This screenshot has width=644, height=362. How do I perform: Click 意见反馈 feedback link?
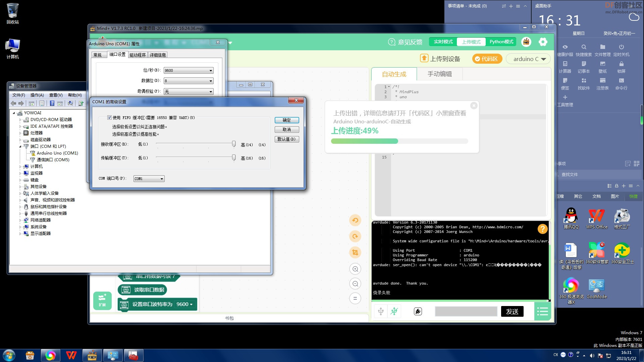click(405, 42)
